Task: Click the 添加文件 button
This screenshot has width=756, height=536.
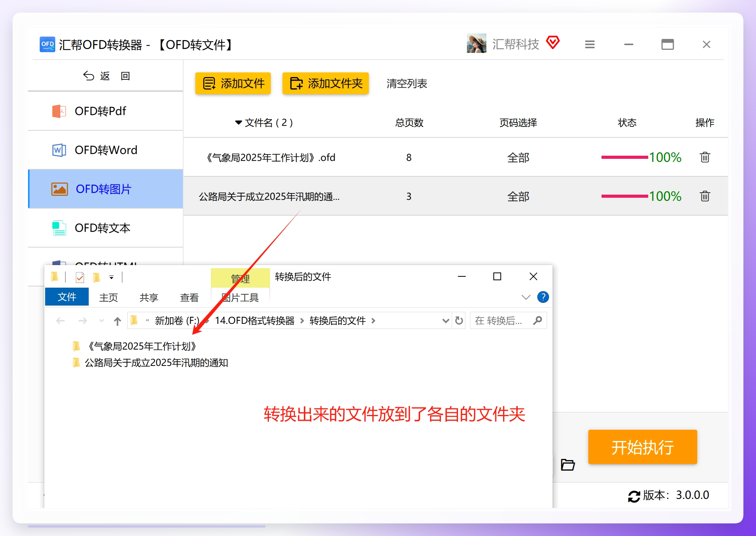Action: tap(233, 83)
